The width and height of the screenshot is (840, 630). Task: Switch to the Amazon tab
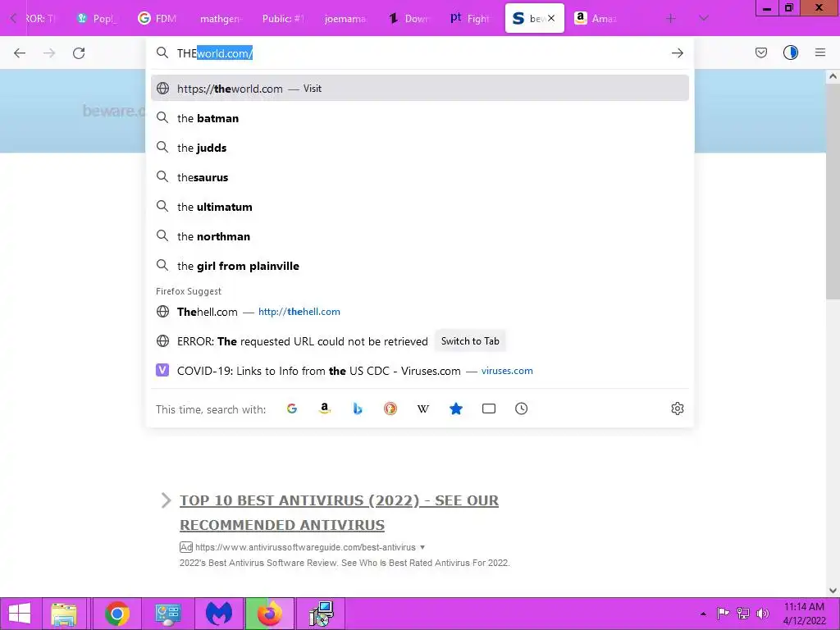[x=596, y=18]
